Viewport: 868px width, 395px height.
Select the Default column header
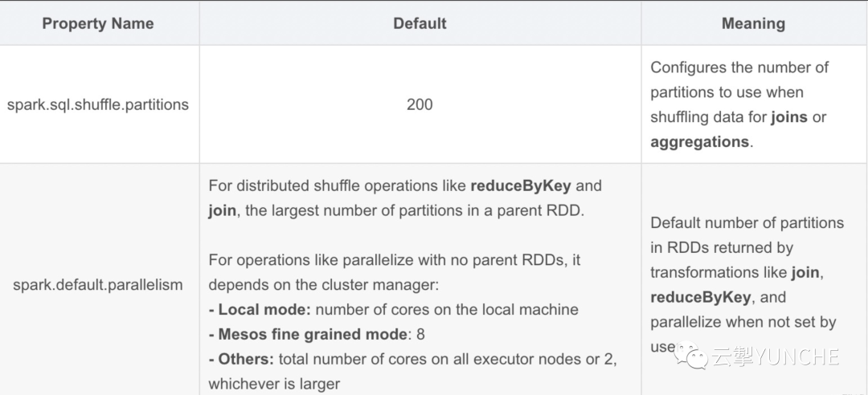420,23
